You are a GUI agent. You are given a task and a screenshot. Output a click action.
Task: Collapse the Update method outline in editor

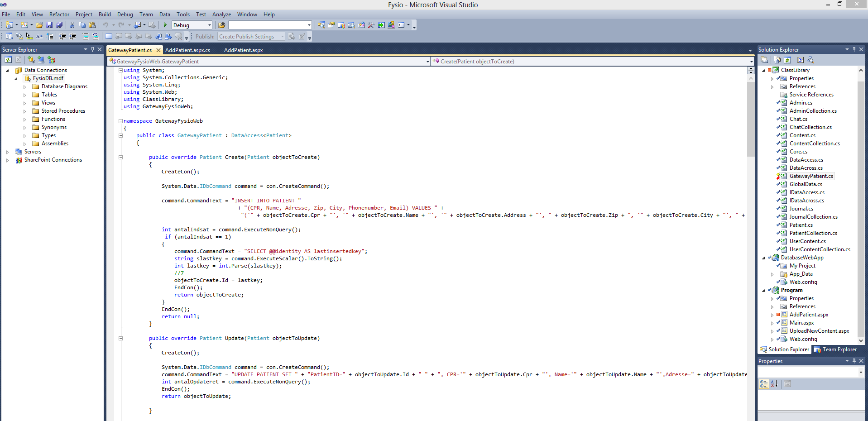tap(121, 339)
